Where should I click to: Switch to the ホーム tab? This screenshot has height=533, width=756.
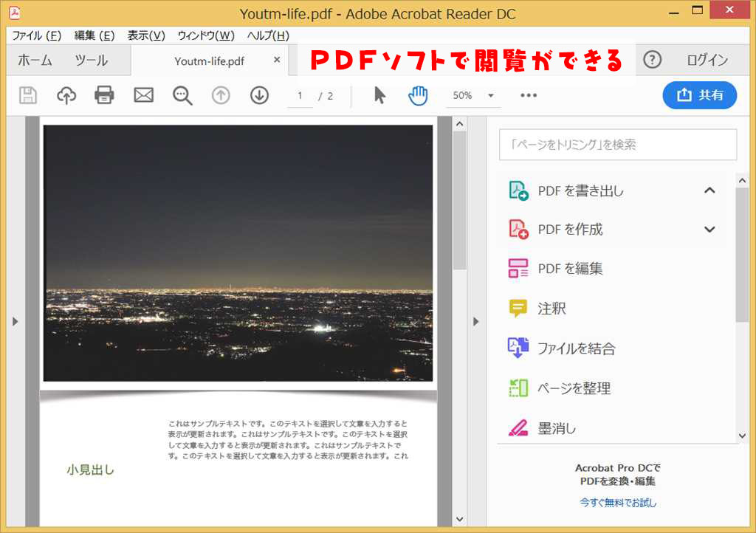35,61
